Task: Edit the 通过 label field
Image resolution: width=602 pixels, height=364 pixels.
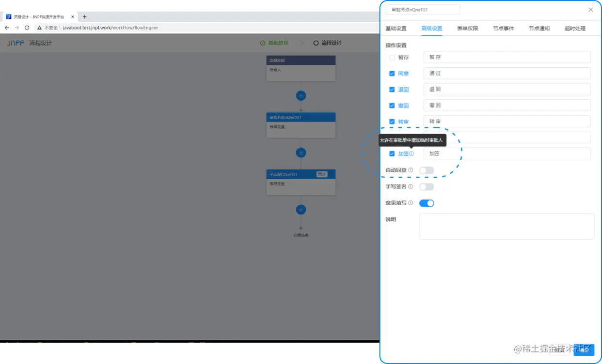Action: point(507,73)
